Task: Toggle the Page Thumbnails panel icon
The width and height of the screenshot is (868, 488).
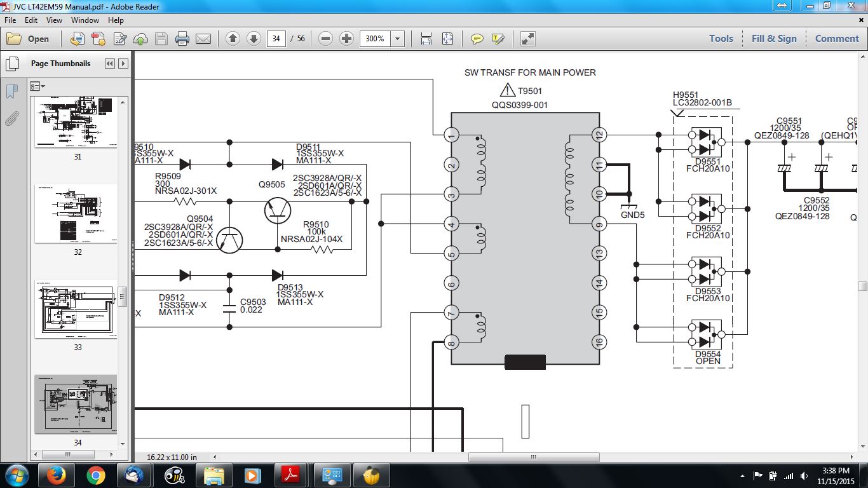Action: [x=11, y=64]
